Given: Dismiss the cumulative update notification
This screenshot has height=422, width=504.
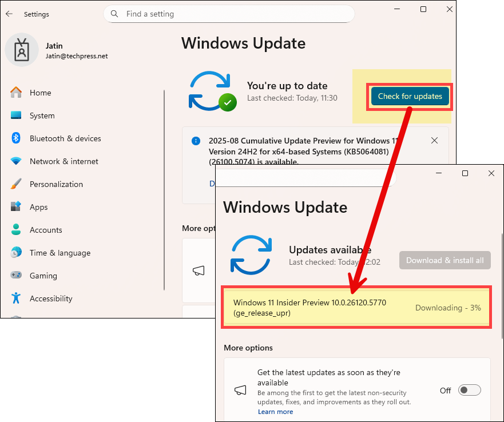Looking at the screenshot, I should 434,141.
